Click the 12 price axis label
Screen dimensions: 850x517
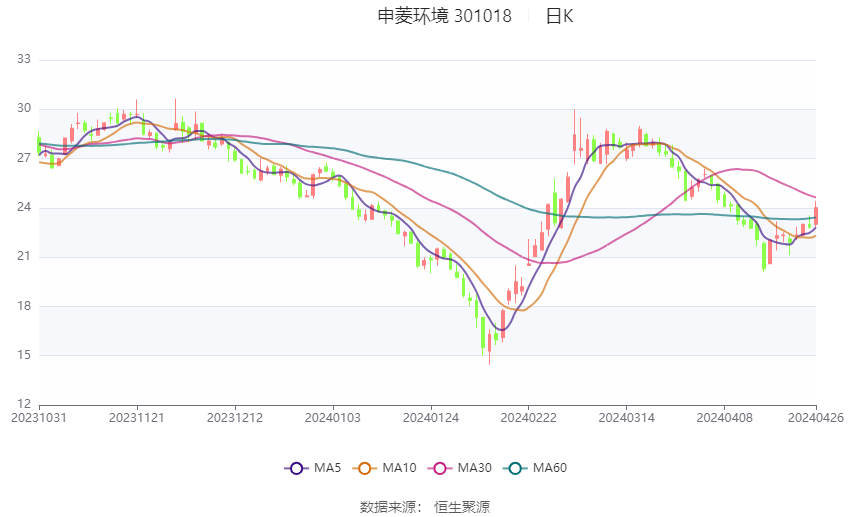(x=24, y=405)
